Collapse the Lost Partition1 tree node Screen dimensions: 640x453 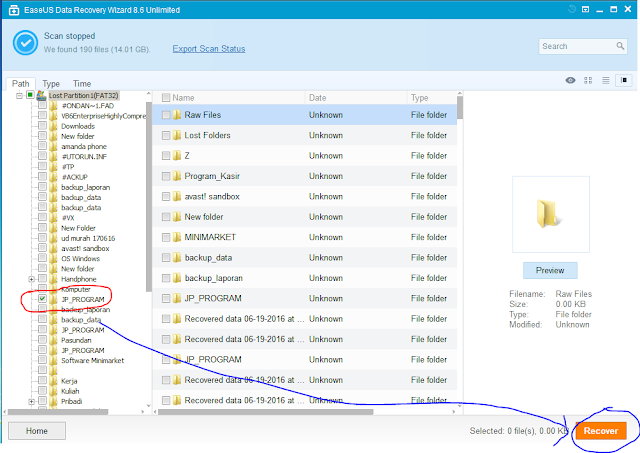click(19, 95)
